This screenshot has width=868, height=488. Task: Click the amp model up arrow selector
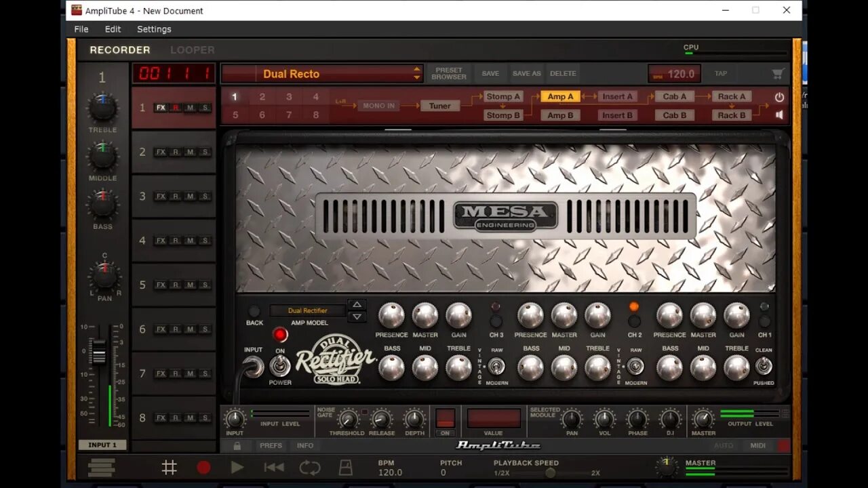(x=357, y=305)
